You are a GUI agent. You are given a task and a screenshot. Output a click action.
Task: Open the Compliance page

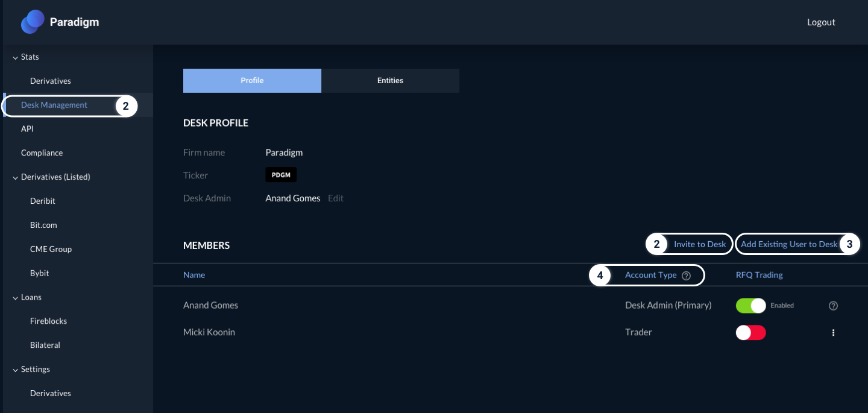coord(42,153)
